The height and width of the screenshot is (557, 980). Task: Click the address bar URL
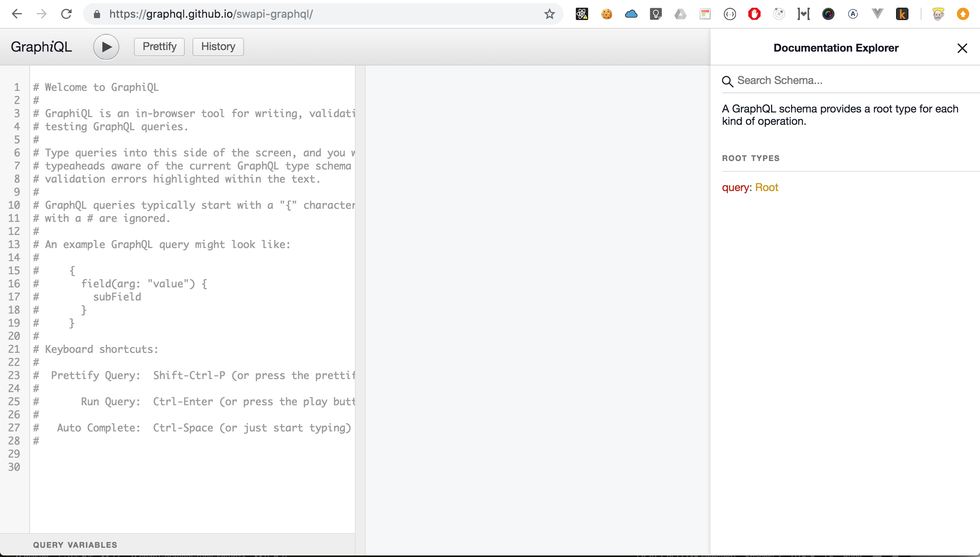point(211,14)
